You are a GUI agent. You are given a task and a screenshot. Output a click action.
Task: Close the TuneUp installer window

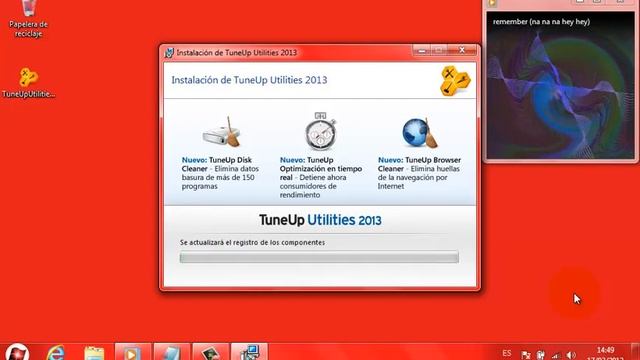462,50
